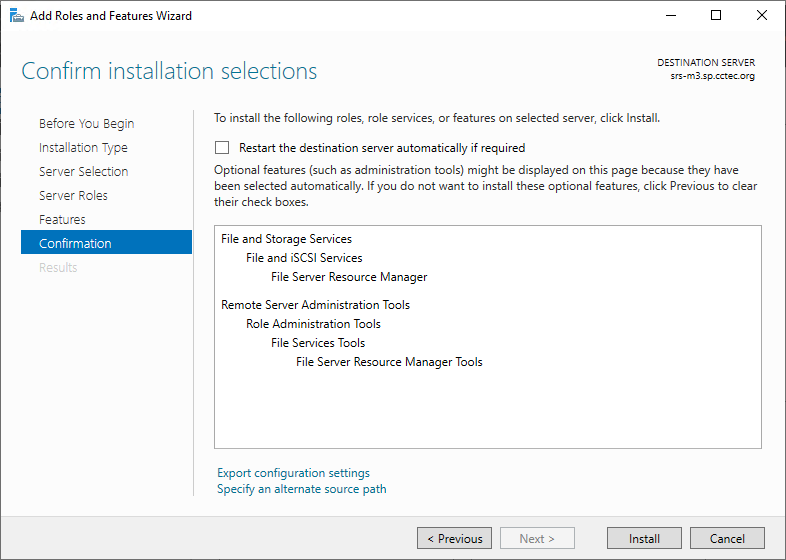Switch to Server Selection step
This screenshot has width=786, height=560.
click(83, 172)
